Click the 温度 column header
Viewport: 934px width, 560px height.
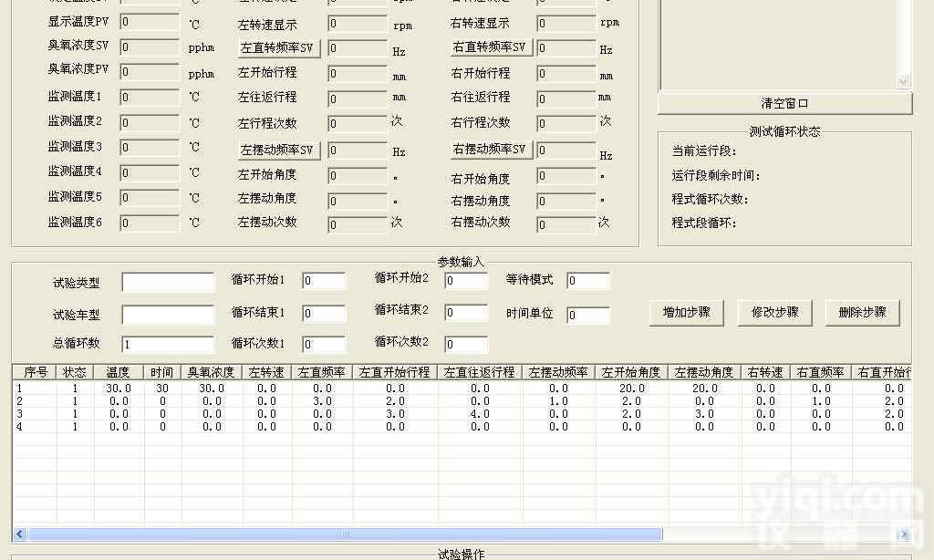coord(118,371)
